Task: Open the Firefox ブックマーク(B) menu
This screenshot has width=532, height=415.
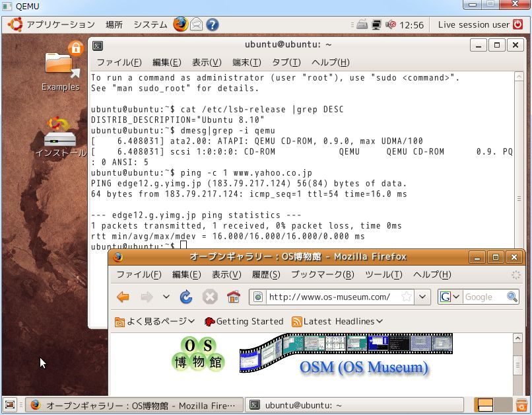Action: tap(323, 274)
